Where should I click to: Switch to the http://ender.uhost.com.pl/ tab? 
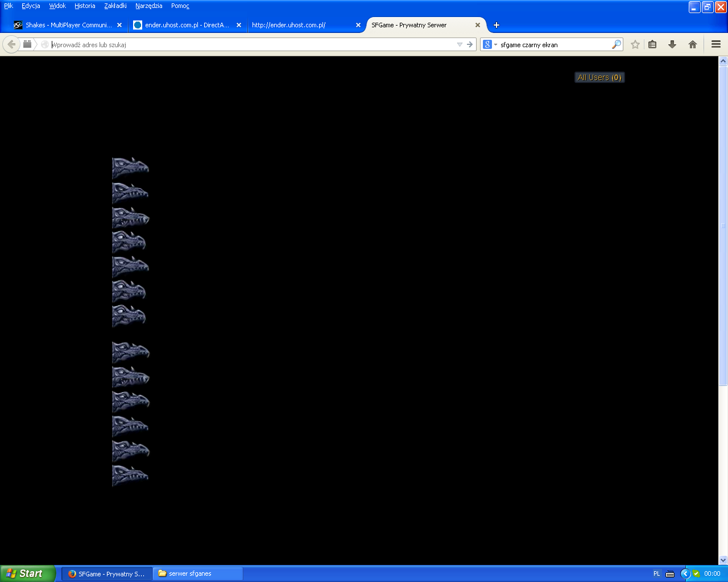[x=307, y=25]
